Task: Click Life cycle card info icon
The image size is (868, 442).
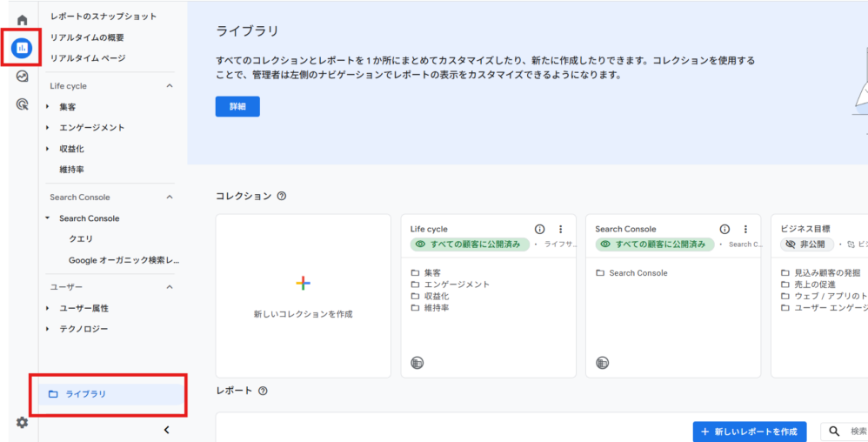Action: coord(539,230)
